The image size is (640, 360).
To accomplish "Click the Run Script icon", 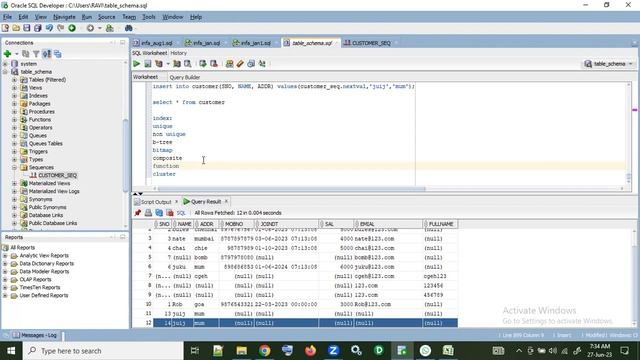I will click(147, 64).
